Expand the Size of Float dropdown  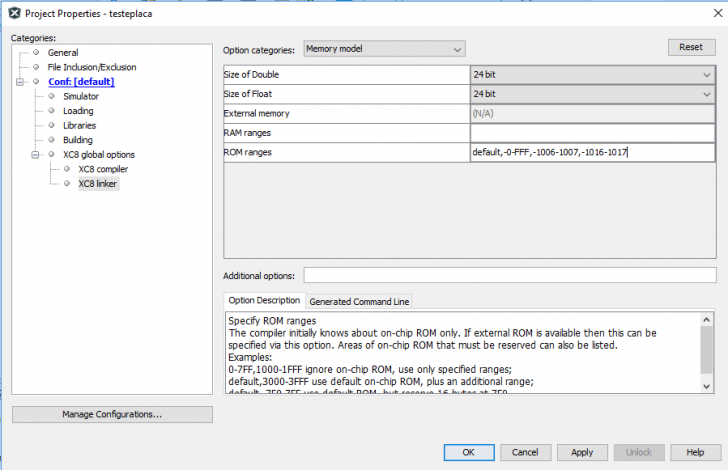coord(592,94)
